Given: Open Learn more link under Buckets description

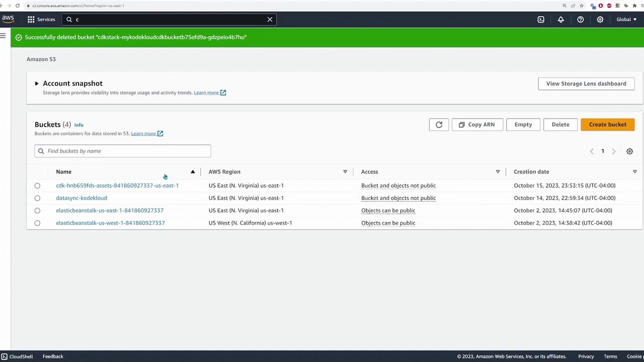Looking at the screenshot, I should (143, 134).
